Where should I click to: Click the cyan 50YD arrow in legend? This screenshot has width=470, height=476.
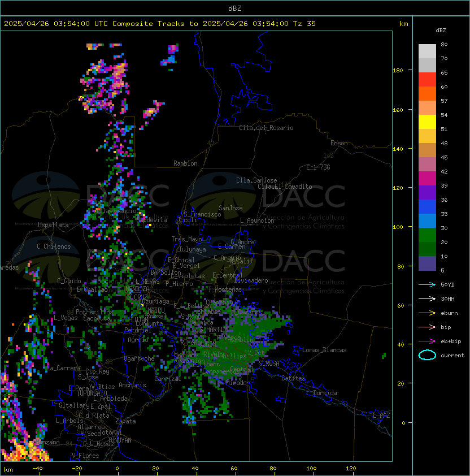pyautogui.click(x=427, y=285)
